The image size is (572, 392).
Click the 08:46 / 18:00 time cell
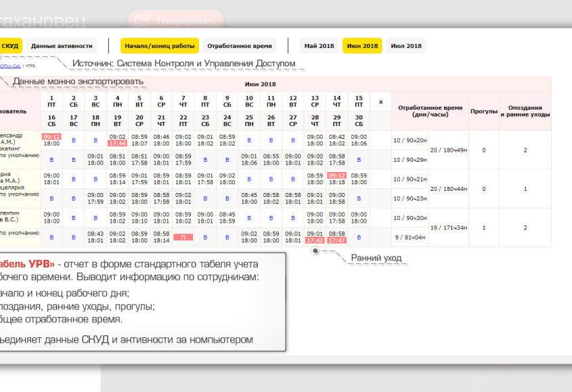[161, 140]
